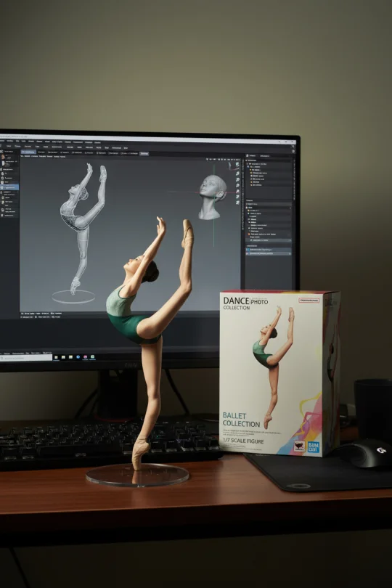The image size is (392, 588).
Task: Open the pink app icon in the Windows taskbar
Action: pos(85,357)
